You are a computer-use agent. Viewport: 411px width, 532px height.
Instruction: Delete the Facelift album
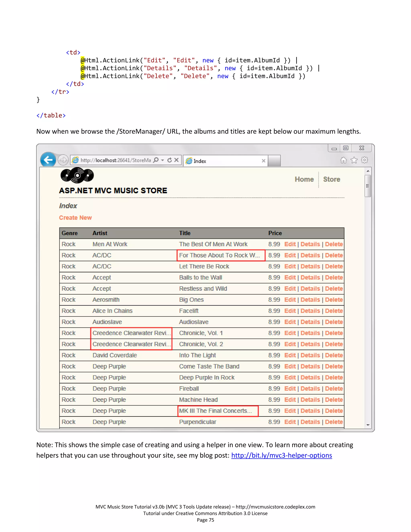pyautogui.click(x=334, y=311)
